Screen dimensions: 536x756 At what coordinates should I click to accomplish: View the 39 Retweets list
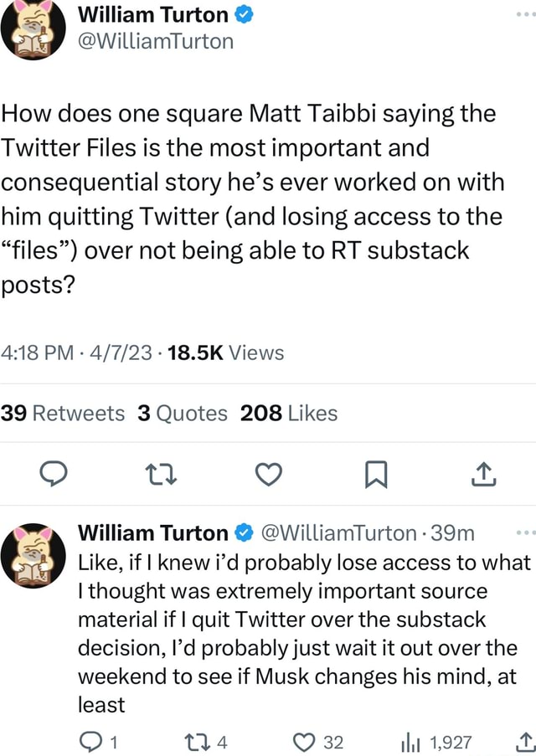click(x=63, y=413)
